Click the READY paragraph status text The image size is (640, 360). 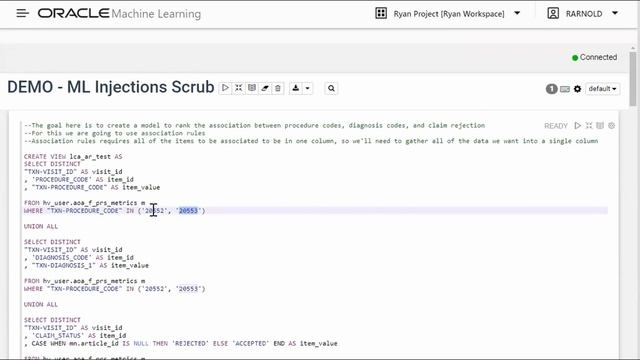tap(556, 126)
